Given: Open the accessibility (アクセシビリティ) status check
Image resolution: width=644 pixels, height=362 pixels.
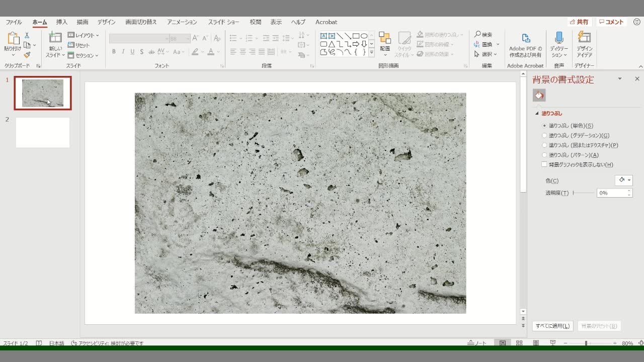Looking at the screenshot, I should pyautogui.click(x=107, y=343).
